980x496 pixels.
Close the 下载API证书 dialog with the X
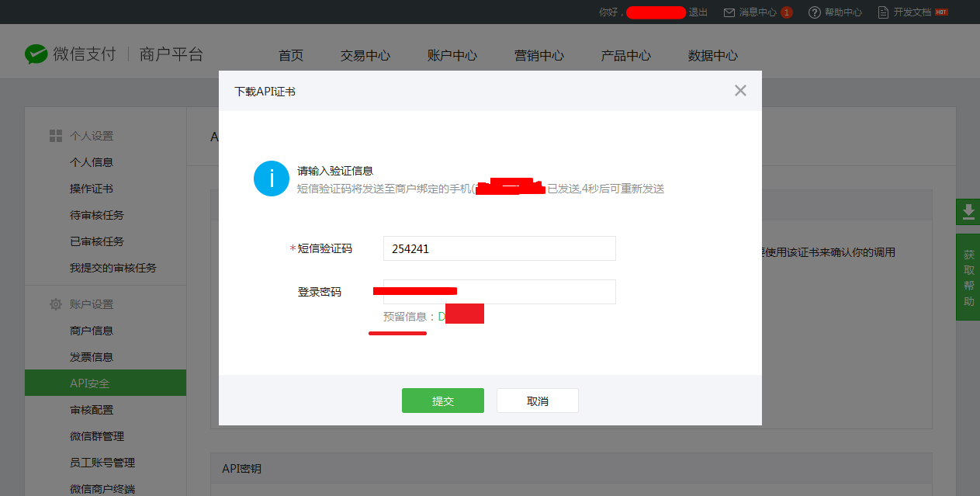coord(740,91)
